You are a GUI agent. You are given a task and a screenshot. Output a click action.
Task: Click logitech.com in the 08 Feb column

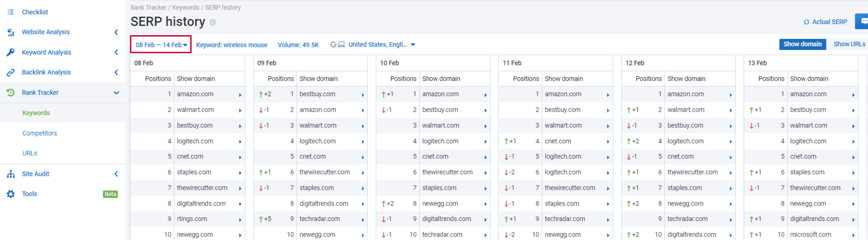(x=195, y=141)
